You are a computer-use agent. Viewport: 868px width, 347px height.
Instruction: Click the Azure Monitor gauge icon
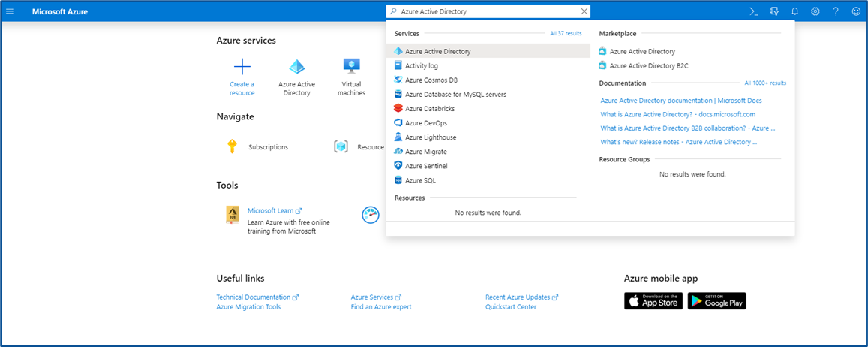click(371, 215)
